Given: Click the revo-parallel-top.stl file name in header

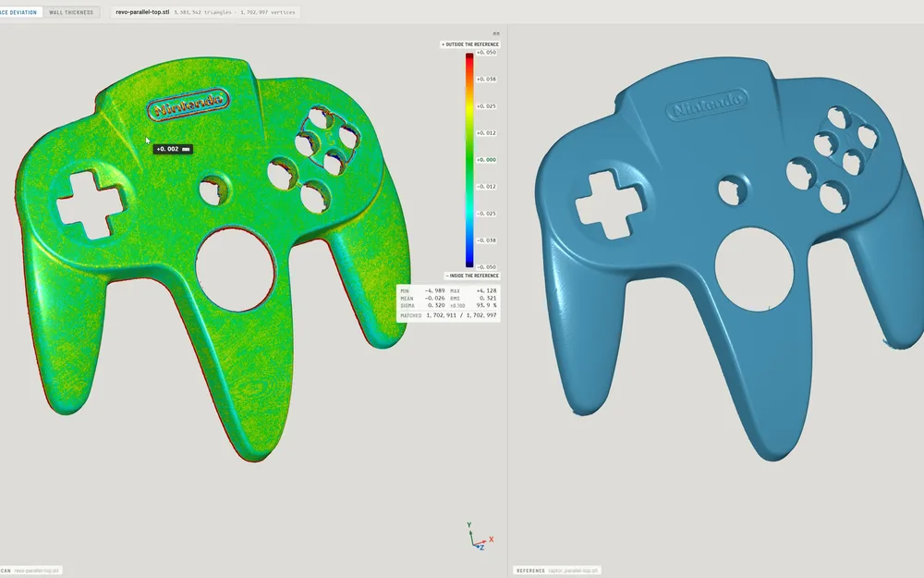Looking at the screenshot, I should (142, 12).
